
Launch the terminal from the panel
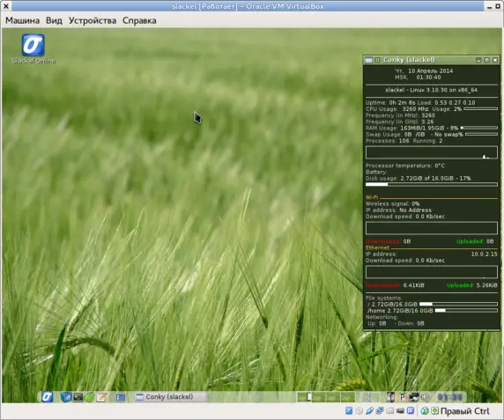click(78, 397)
